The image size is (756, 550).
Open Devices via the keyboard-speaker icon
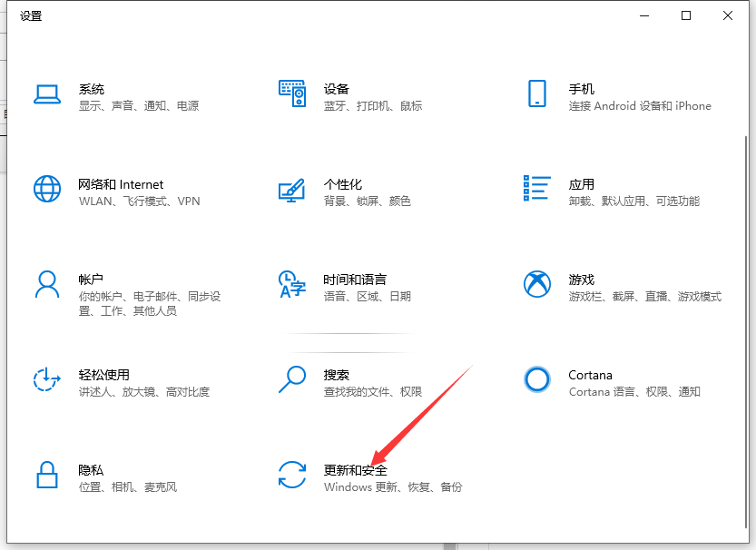pos(292,93)
